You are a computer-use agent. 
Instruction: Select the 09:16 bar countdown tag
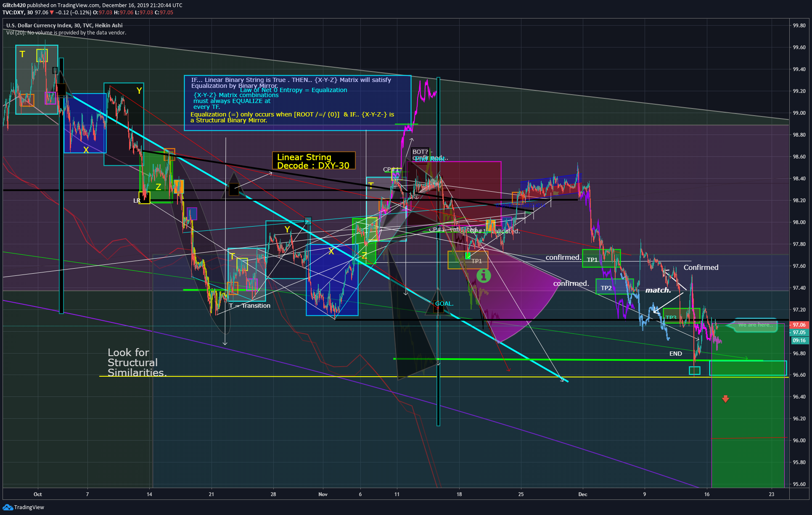click(x=799, y=341)
